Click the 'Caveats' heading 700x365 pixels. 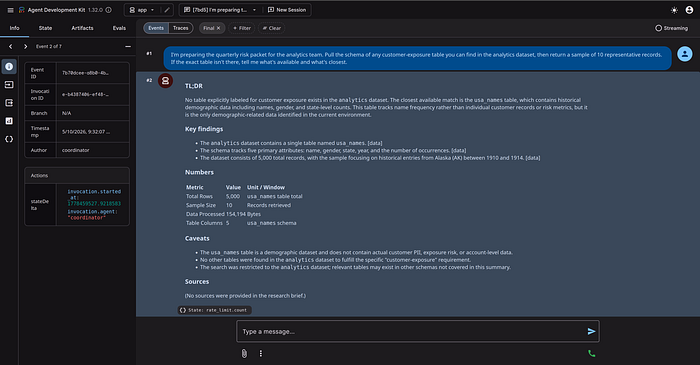click(x=197, y=238)
